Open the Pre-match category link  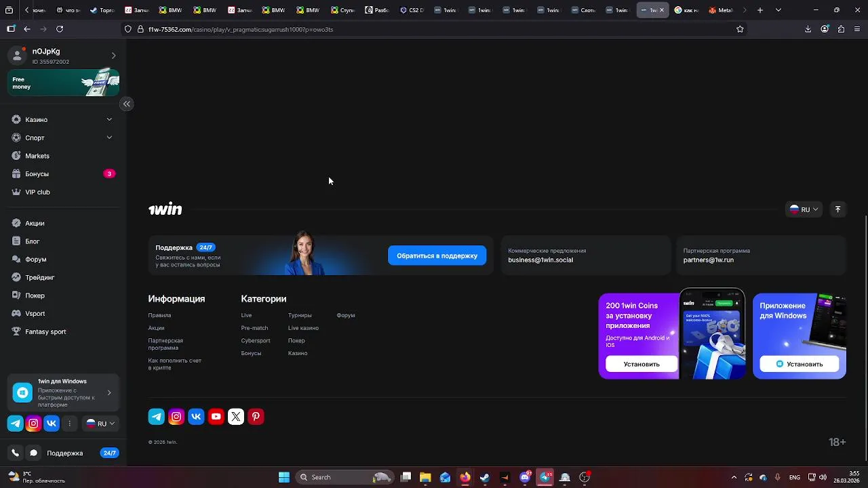coord(254,328)
